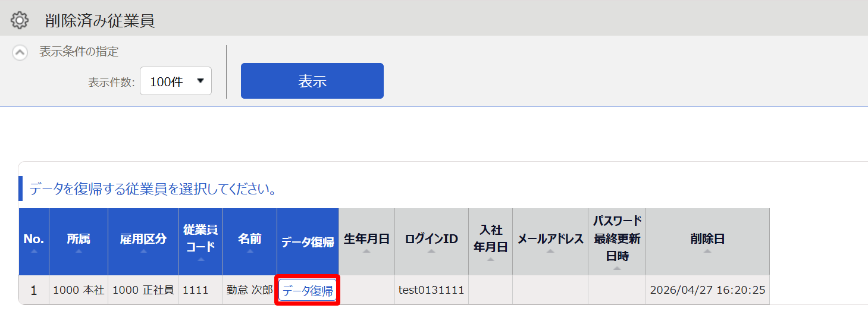Click the データを復帰する従業員を選択してください heading

click(152, 190)
